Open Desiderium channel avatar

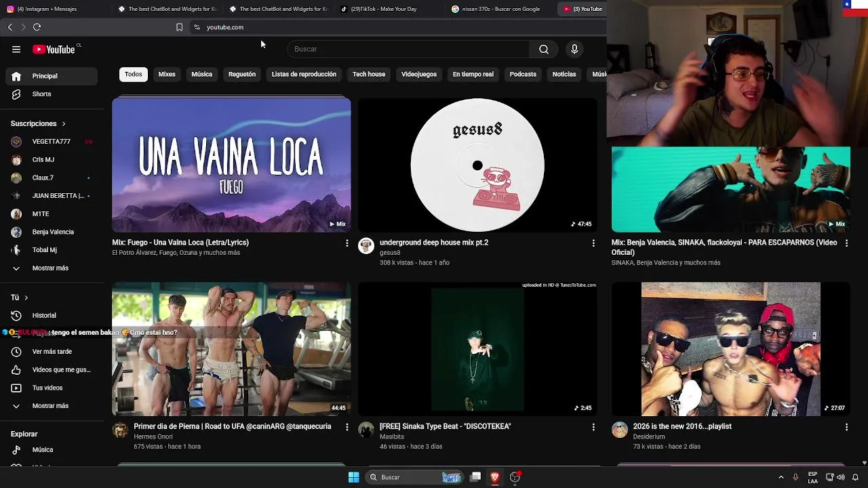[x=620, y=430]
